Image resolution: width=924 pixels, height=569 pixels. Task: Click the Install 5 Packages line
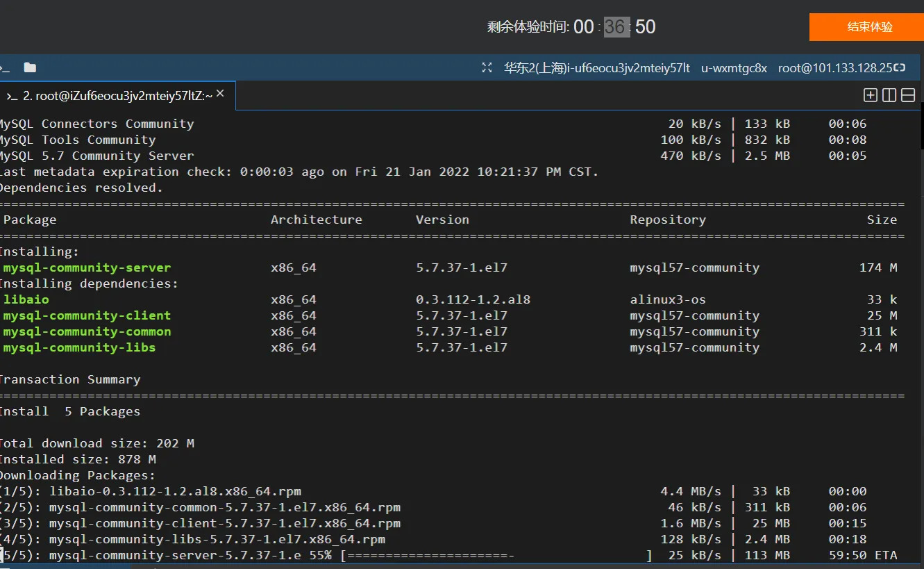coord(69,411)
